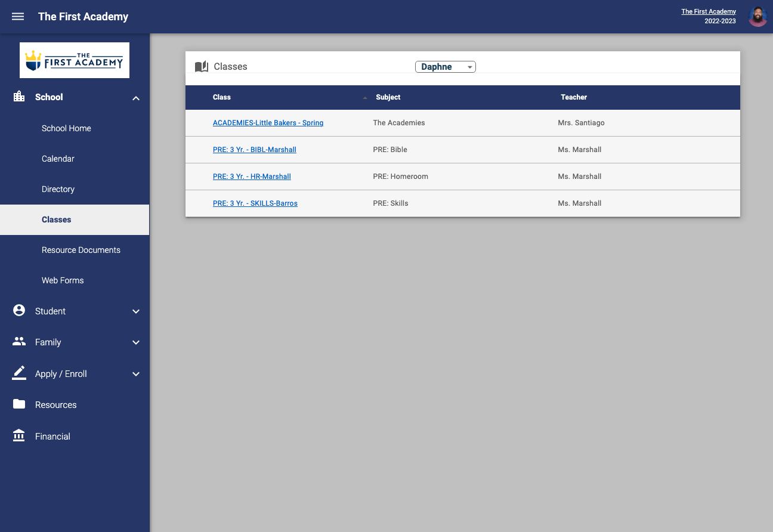Viewport: 773px width, 532px height.
Task: Open the Calendar page
Action: click(x=58, y=159)
